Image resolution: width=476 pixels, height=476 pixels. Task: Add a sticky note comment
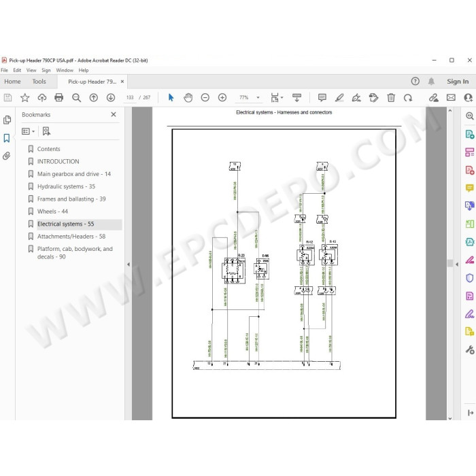(322, 97)
